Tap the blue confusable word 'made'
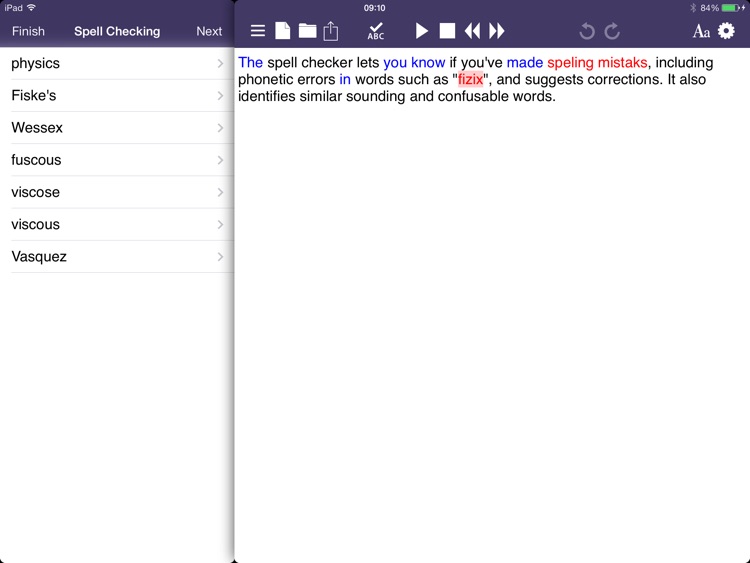The width and height of the screenshot is (750, 563). pos(525,63)
